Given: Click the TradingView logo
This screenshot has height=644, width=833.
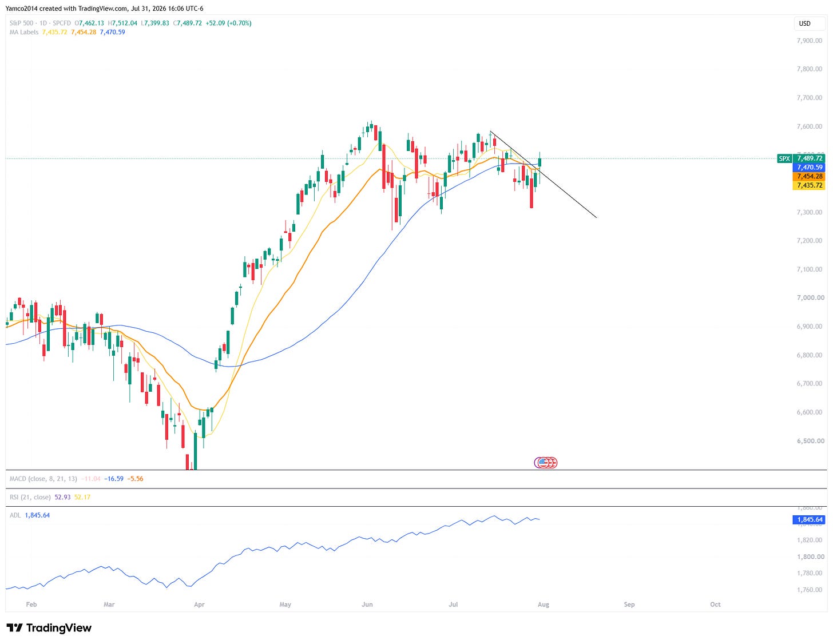Looking at the screenshot, I should click(x=49, y=628).
